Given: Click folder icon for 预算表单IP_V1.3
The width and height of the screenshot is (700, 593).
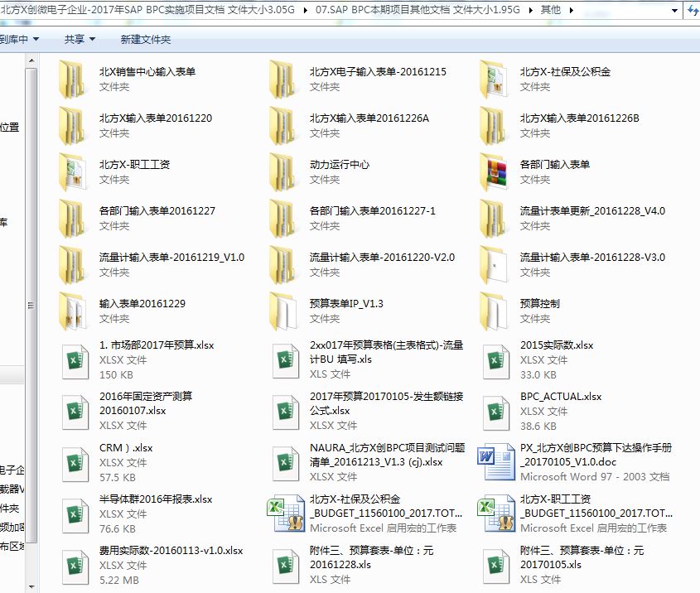Looking at the screenshot, I should point(282,311).
